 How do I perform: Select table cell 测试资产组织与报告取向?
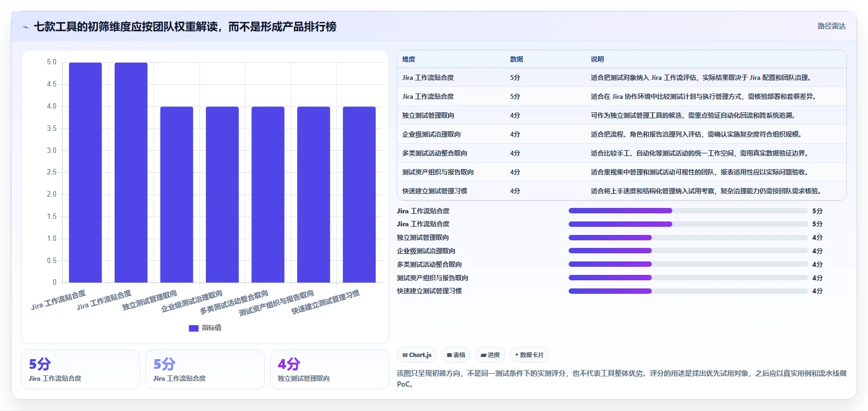point(438,172)
